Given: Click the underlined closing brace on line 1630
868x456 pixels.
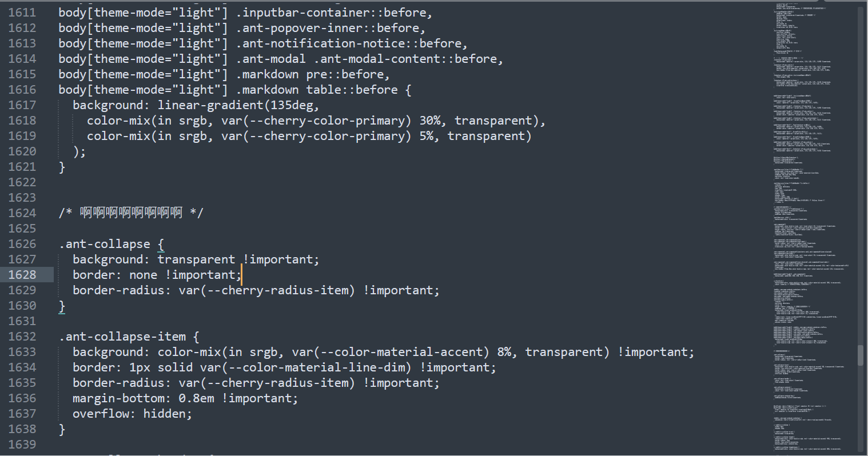Looking at the screenshot, I should click(x=62, y=306).
